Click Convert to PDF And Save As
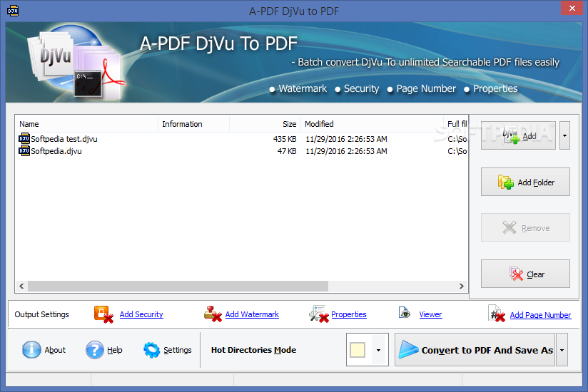The height and width of the screenshot is (392, 588). (x=475, y=350)
